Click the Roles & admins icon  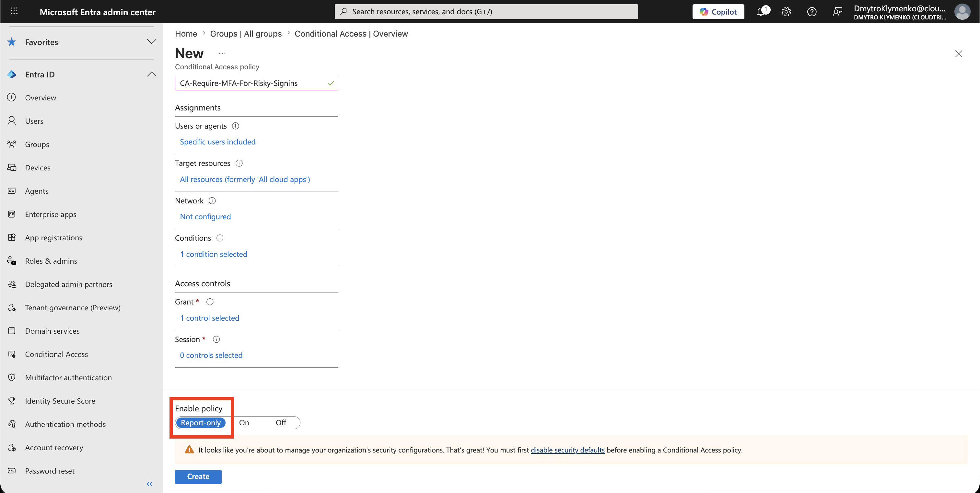(x=12, y=261)
